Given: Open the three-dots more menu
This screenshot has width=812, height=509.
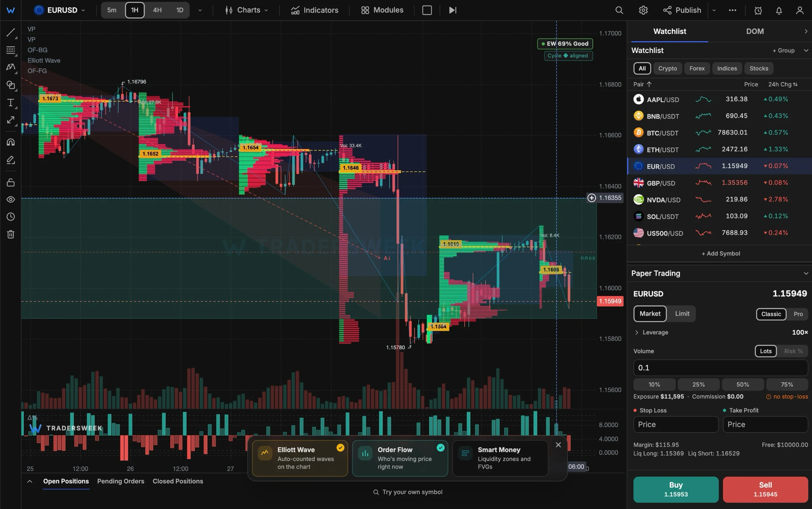Looking at the screenshot, I should [732, 10].
